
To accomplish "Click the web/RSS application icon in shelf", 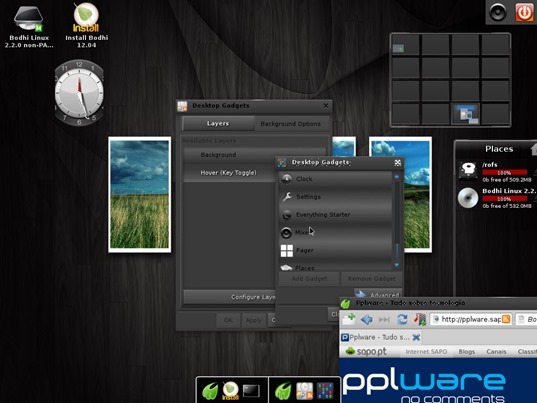I will point(304,391).
